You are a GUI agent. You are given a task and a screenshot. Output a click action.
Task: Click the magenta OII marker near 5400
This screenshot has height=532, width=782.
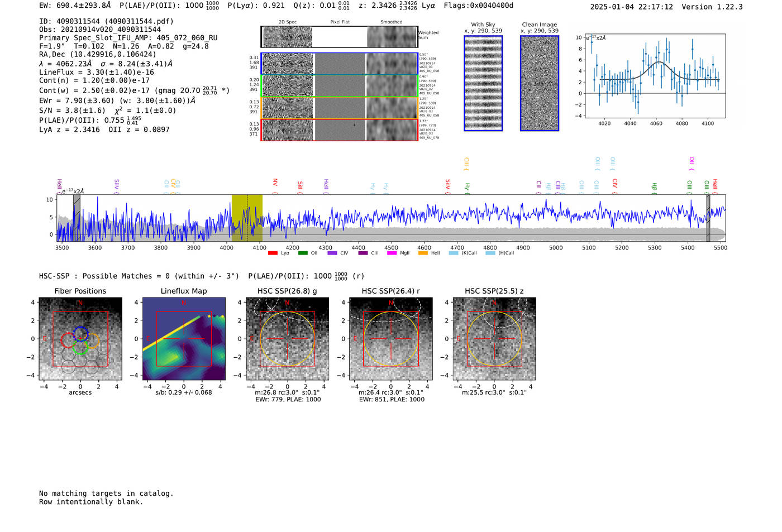[692, 164]
